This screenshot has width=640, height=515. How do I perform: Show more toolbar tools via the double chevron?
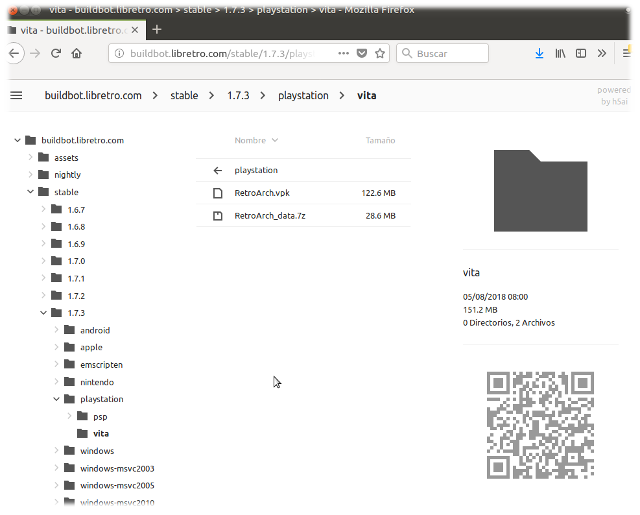pyautogui.click(x=602, y=53)
